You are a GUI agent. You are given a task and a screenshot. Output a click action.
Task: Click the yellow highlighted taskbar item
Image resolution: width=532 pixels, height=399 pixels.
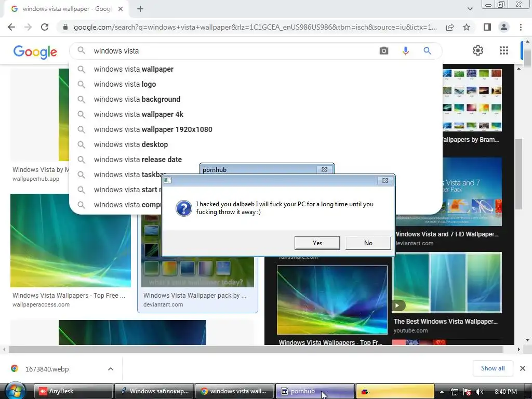(x=395, y=391)
